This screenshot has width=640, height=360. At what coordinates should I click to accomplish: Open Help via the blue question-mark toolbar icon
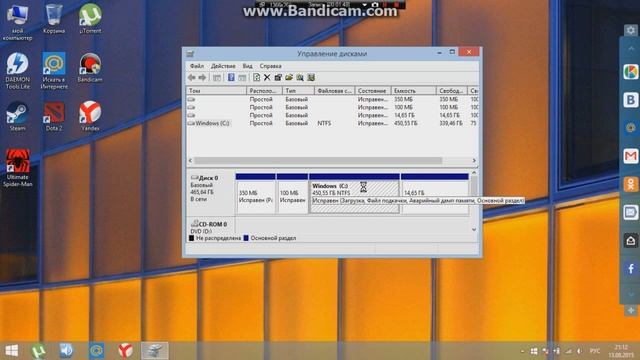coord(231,78)
